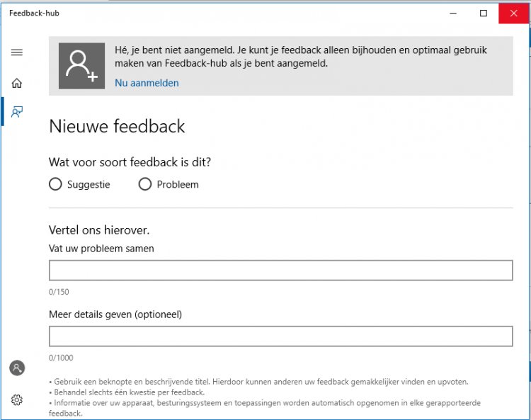The image size is (531, 420).
Task: Minimize the Feedback-hub window
Action: pos(452,13)
